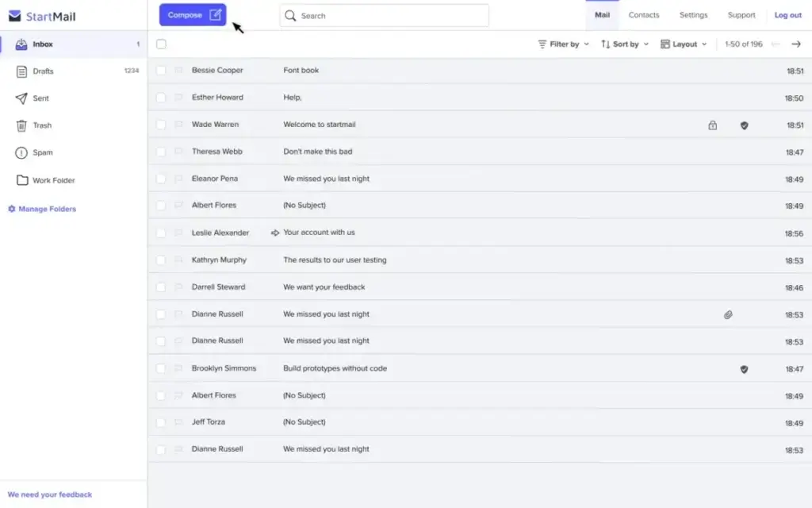Viewport: 812px width, 508px height.
Task: Open Your account with us email
Action: [480, 233]
